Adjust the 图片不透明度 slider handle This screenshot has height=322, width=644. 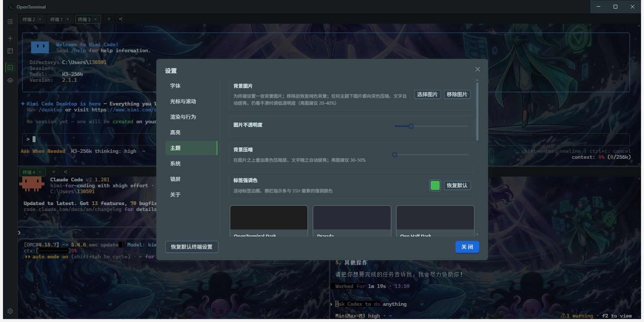pos(411,126)
